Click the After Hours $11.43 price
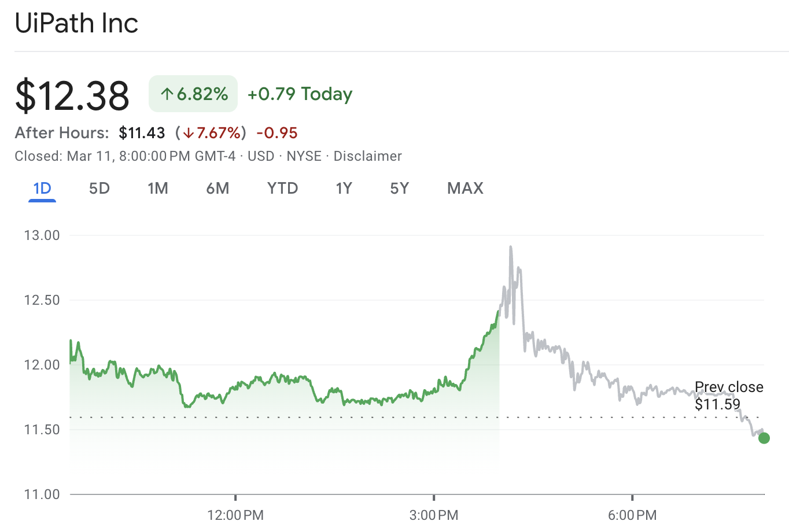 click(142, 132)
